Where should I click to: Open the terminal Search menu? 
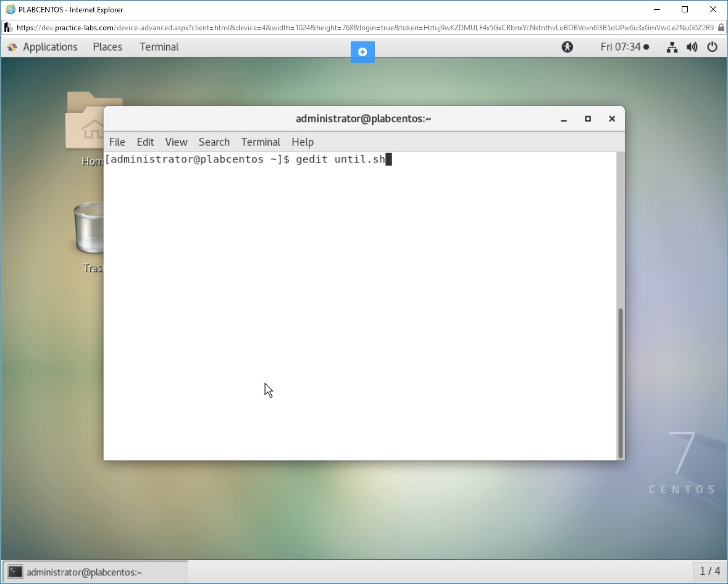(214, 142)
